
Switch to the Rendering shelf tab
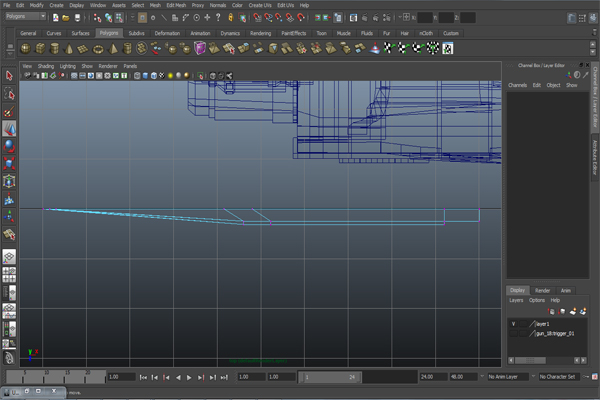(x=260, y=33)
